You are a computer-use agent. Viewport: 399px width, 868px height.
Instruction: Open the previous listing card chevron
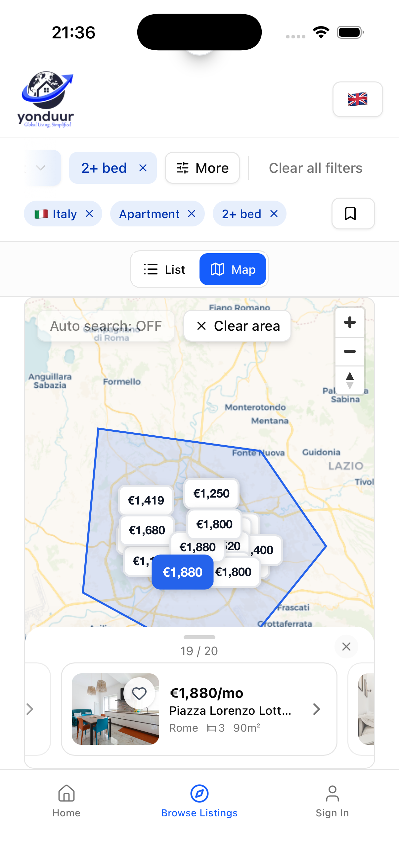coord(30,709)
